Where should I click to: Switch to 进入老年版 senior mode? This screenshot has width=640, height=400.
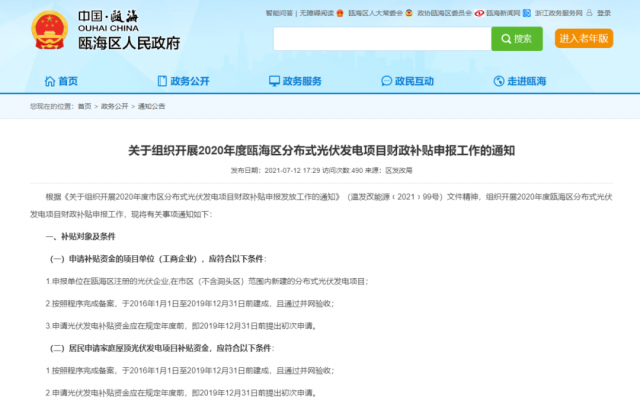[584, 39]
